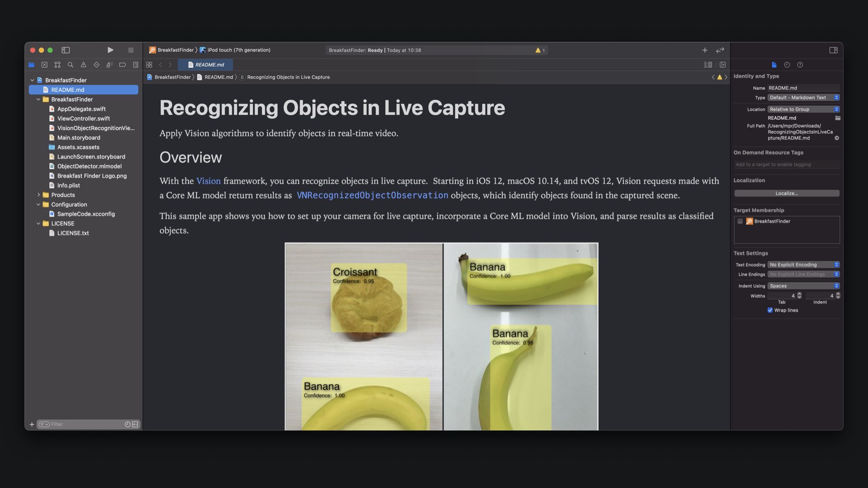
Task: Toggle the left navigator sidebar icon
Action: click(x=66, y=50)
